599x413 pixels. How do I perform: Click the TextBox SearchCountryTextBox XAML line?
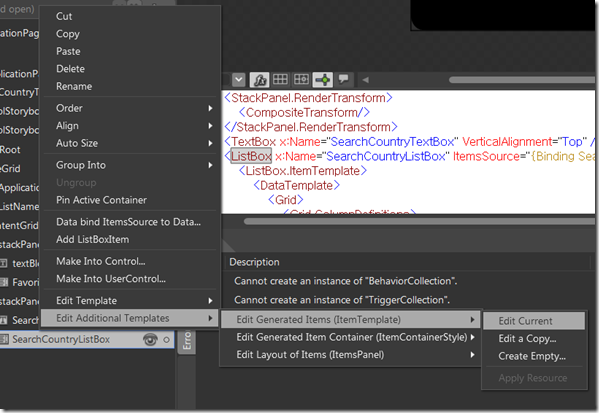click(409, 142)
